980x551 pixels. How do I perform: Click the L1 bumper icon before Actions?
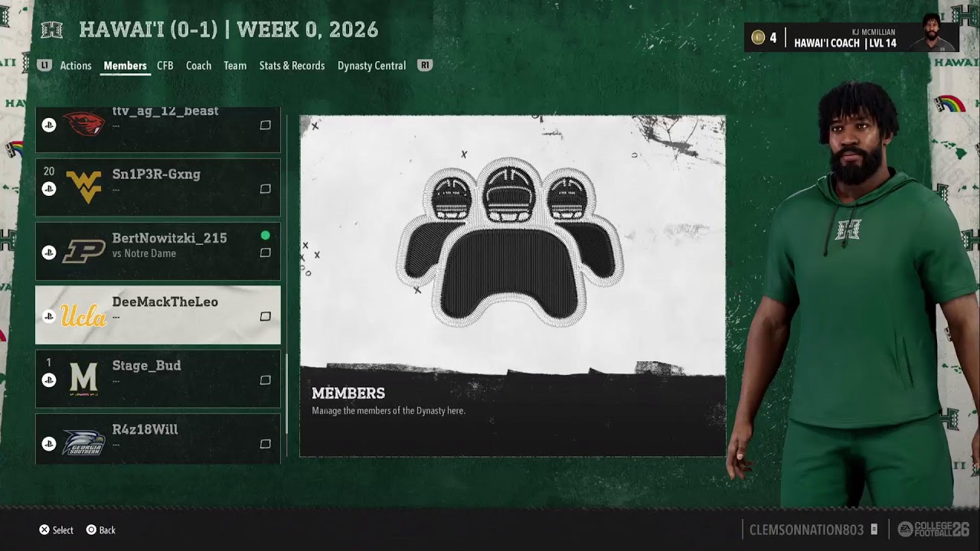pos(44,66)
